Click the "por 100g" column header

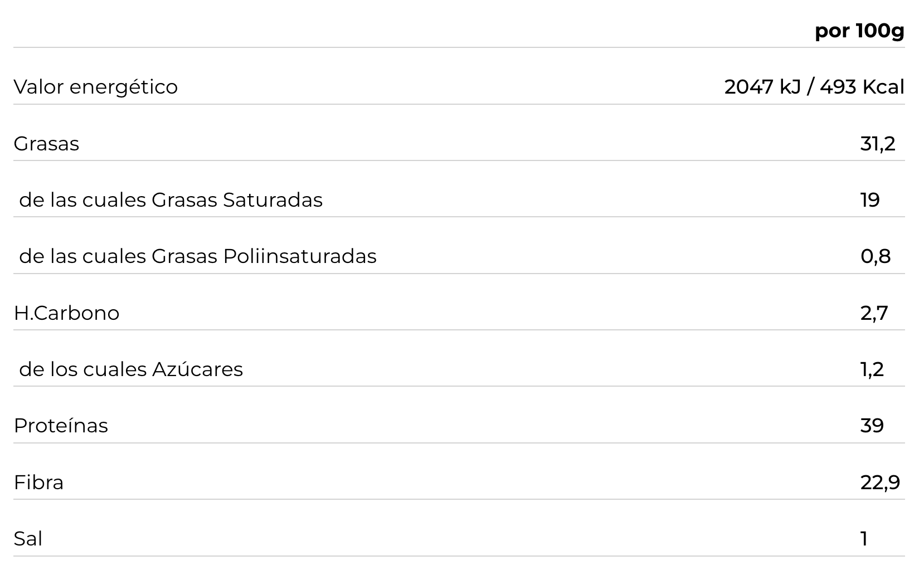[x=859, y=31]
